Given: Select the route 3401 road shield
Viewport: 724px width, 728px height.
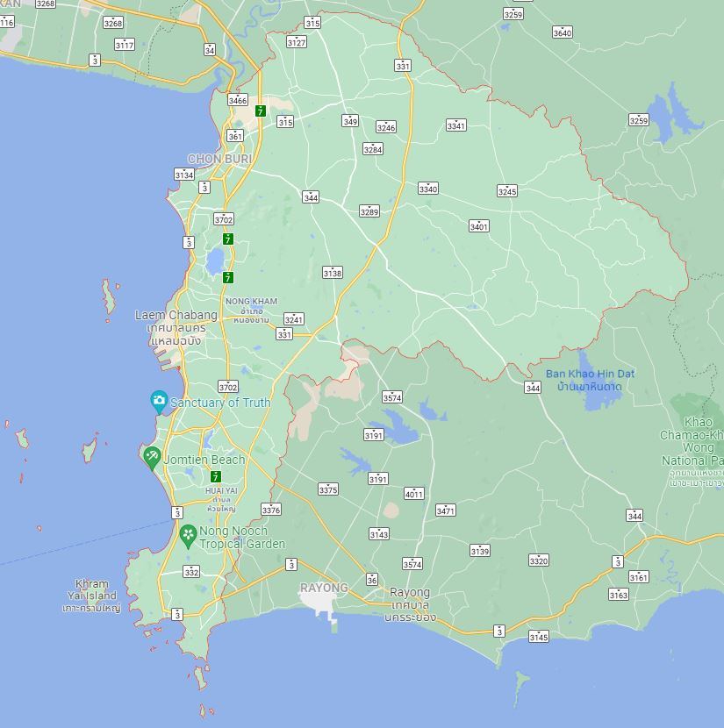Looking at the screenshot, I should [x=479, y=226].
